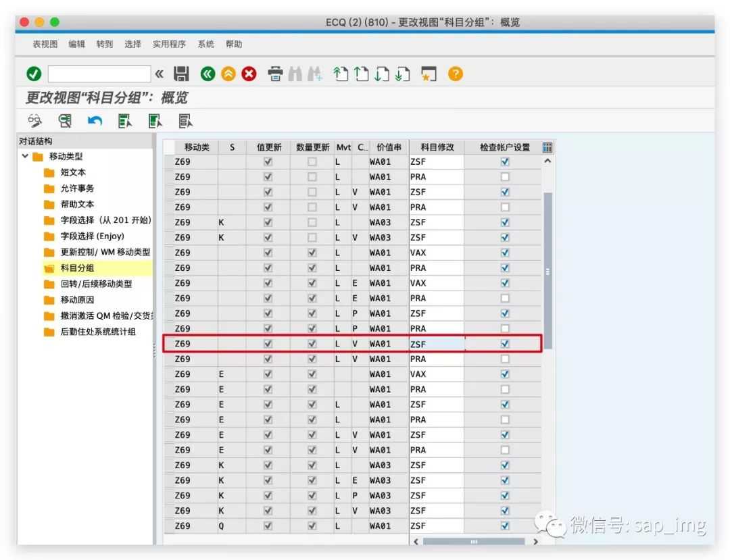This screenshot has height=560, width=730.
Task: Click the Find Next binoculars-plus icon
Action: click(315, 74)
